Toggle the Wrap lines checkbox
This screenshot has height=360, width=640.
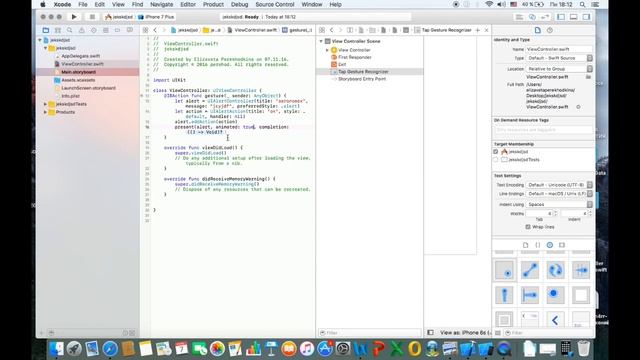(528, 227)
